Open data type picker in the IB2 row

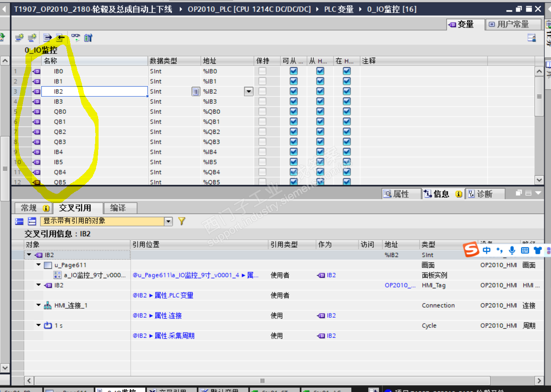point(195,91)
